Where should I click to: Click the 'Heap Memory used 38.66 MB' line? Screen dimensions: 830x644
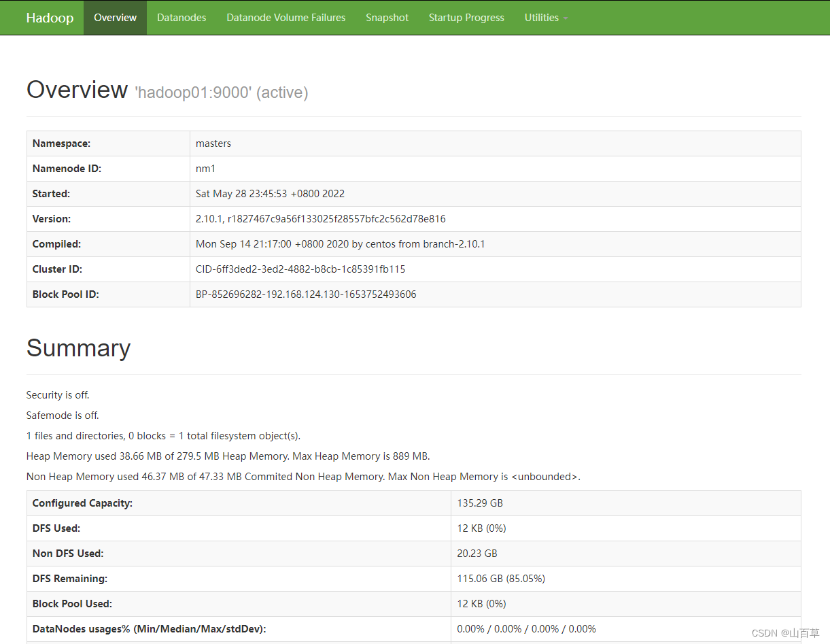point(228,456)
